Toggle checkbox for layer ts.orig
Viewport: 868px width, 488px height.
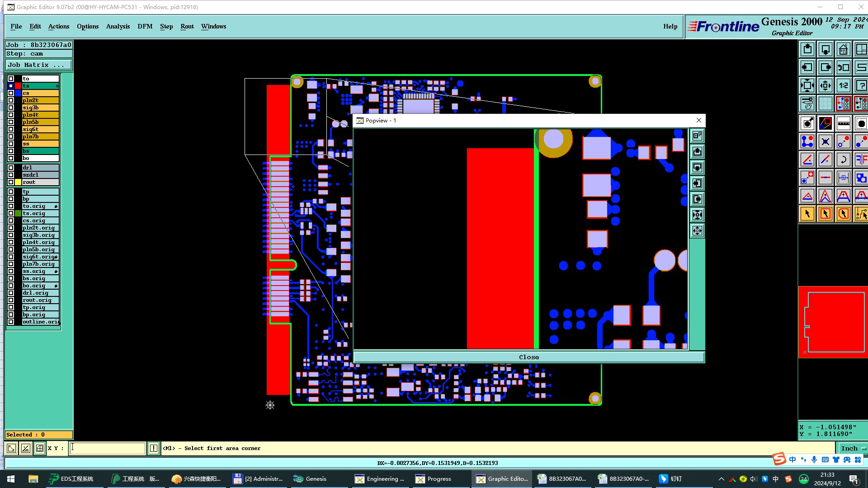point(11,213)
